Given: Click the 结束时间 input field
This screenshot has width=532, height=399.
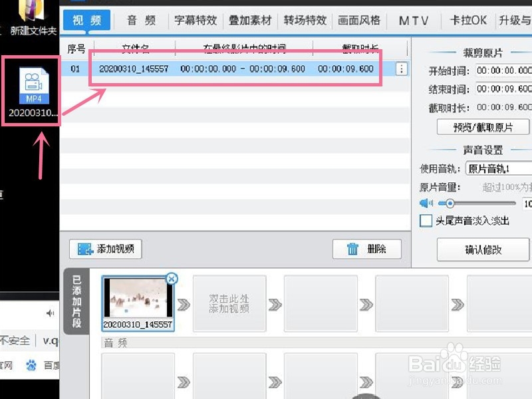Looking at the screenshot, I should coord(503,89).
